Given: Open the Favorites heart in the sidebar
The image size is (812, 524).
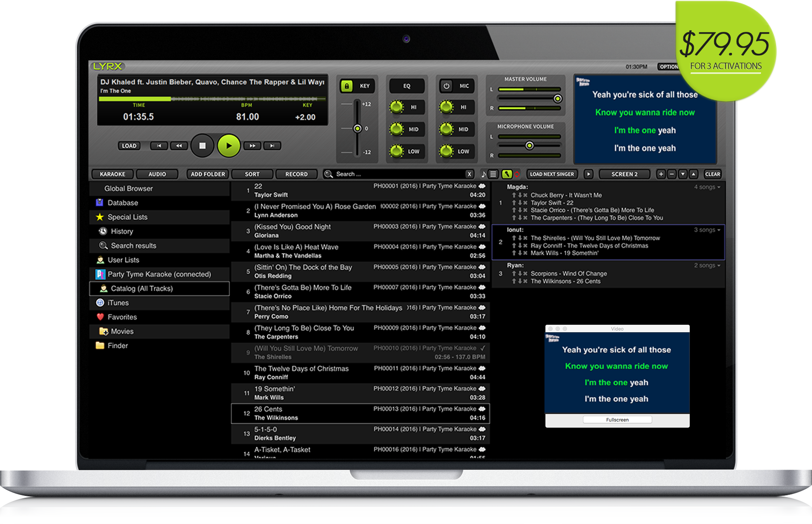Looking at the screenshot, I should [101, 317].
